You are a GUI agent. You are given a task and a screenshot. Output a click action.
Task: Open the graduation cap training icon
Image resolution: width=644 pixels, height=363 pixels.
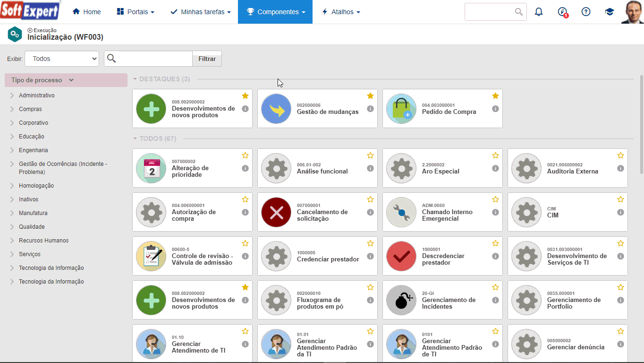tap(610, 12)
